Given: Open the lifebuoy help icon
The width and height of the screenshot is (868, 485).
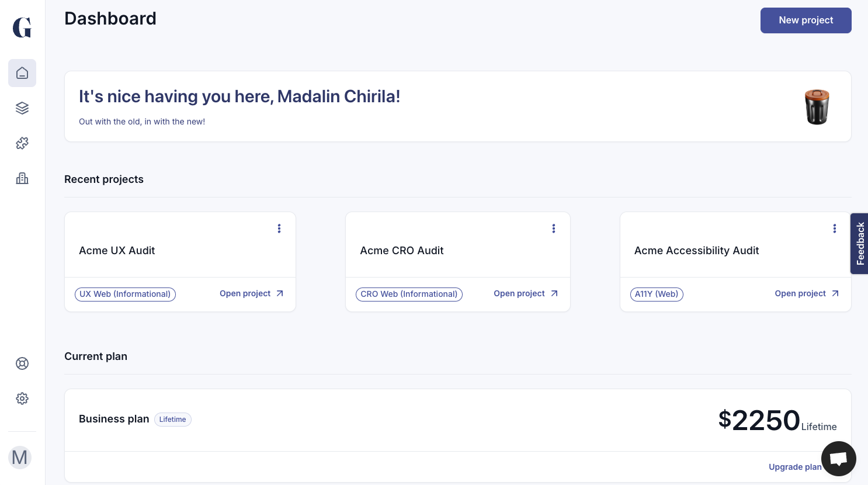Looking at the screenshot, I should [x=22, y=363].
